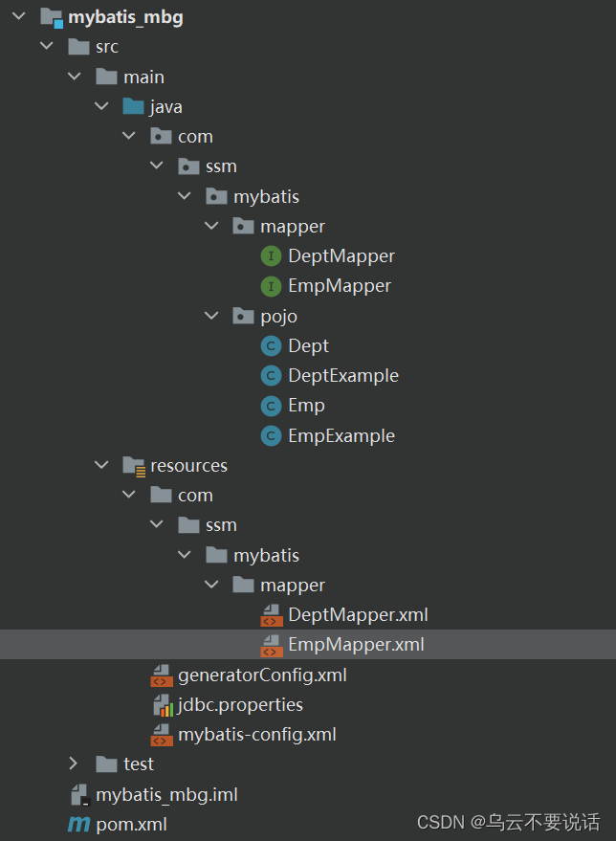This screenshot has width=616, height=841.
Task: Select mybatis-config.xml file
Action: [256, 734]
